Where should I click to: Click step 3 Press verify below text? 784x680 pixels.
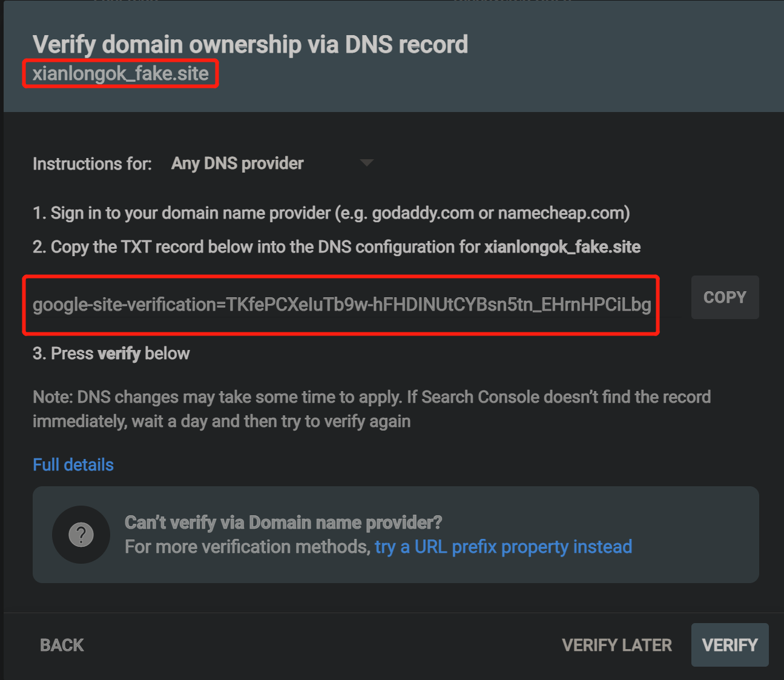111,354
